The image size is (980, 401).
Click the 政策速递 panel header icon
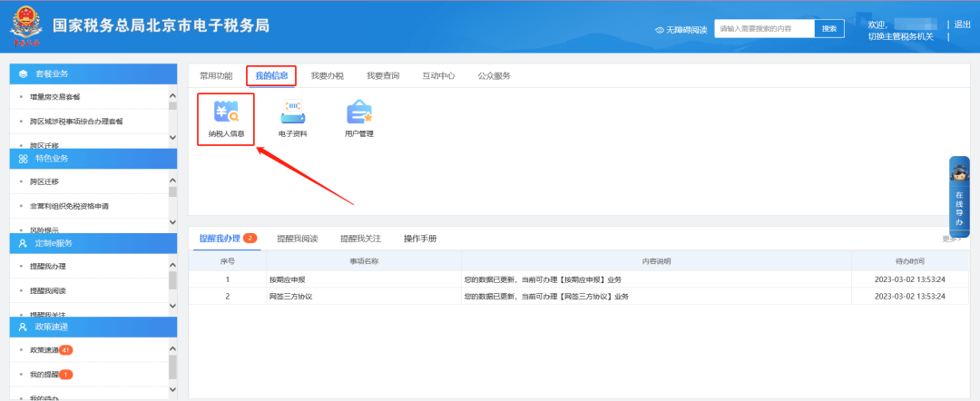[x=23, y=327]
